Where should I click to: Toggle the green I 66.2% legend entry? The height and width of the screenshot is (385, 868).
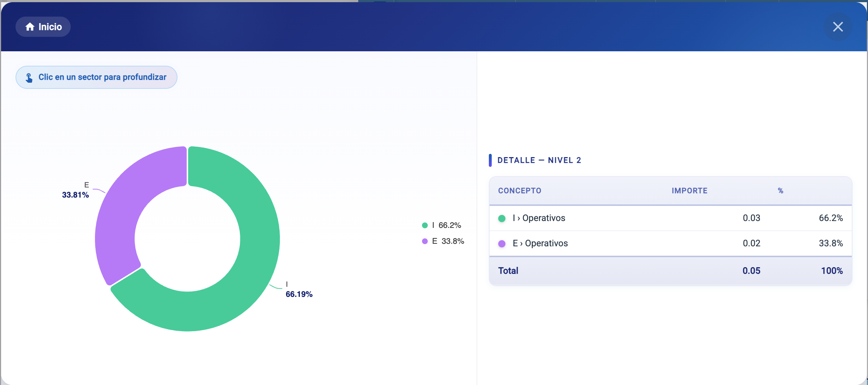[442, 225]
